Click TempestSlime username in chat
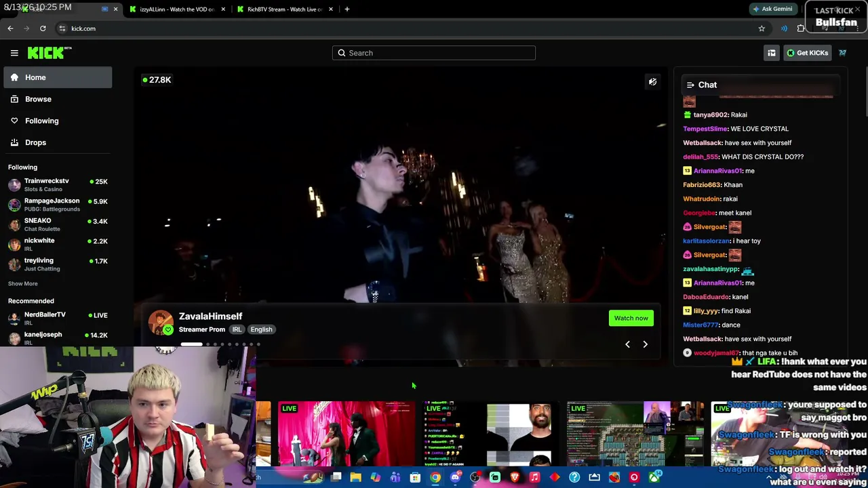The height and width of the screenshot is (488, 868). 705,129
